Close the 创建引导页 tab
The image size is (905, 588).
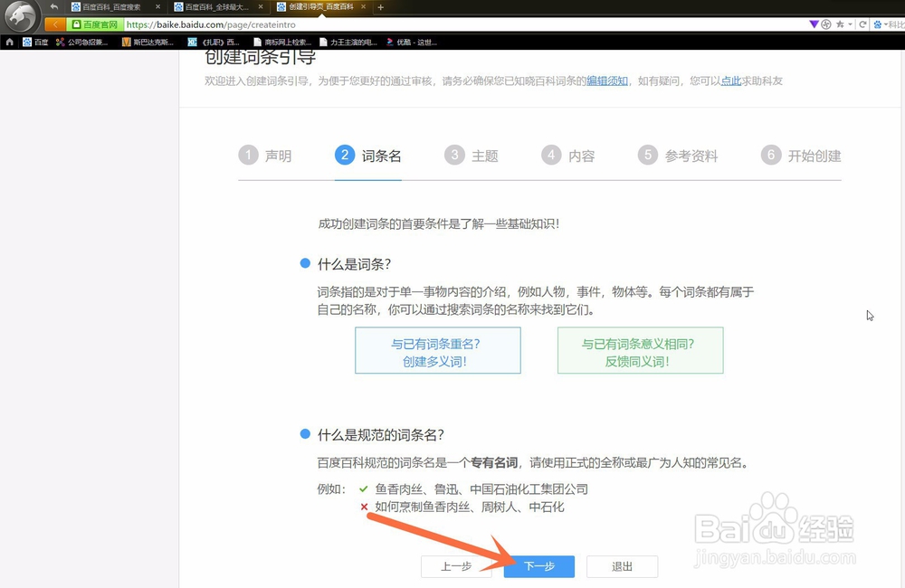point(363,7)
